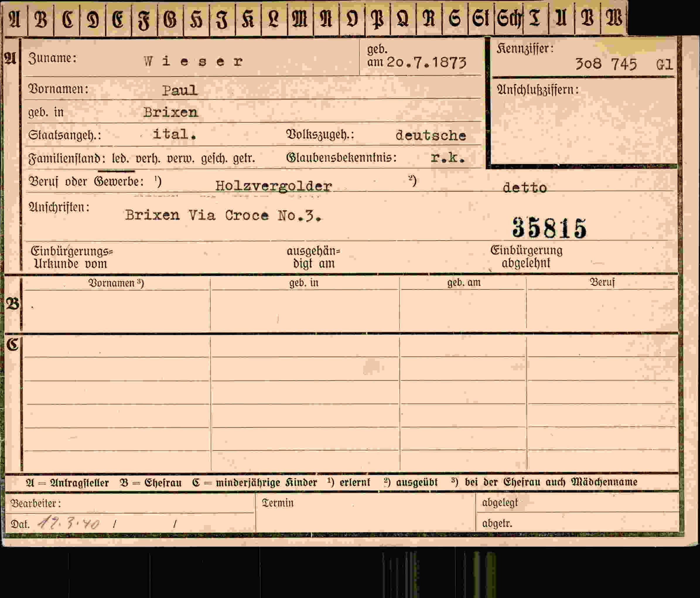
Task: Click the citizenship value 'ital.'
Action: click(x=175, y=134)
